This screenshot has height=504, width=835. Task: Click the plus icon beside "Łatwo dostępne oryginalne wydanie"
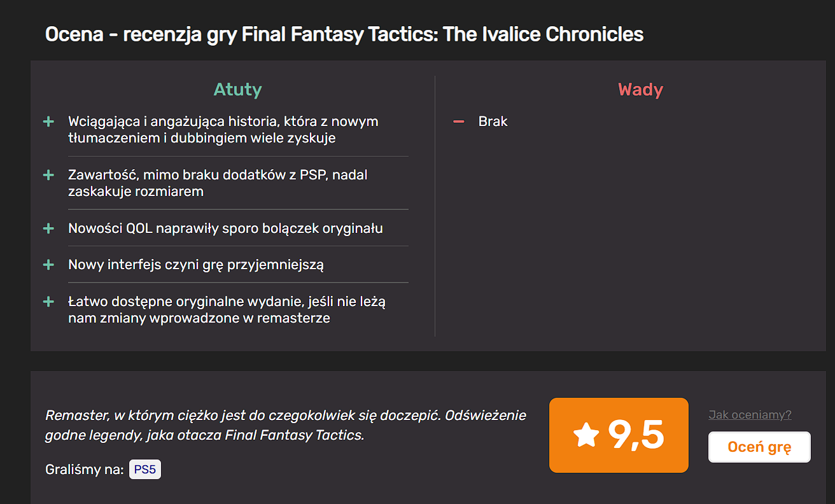coord(48,302)
